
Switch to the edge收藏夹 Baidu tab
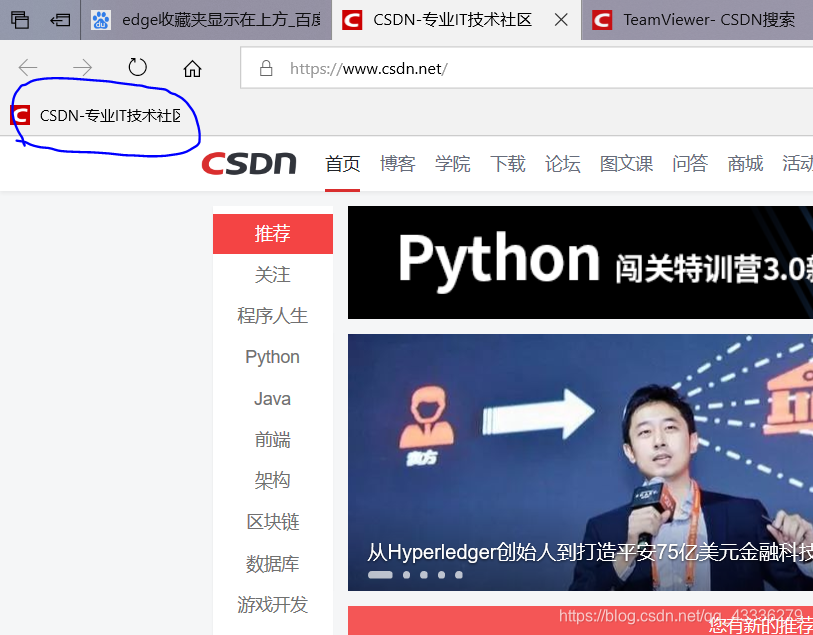coord(206,20)
